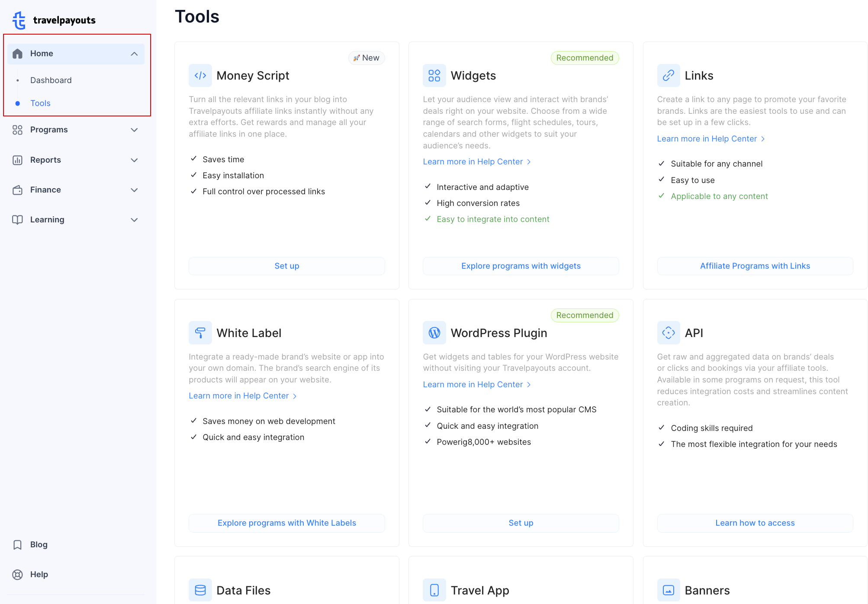The width and height of the screenshot is (868, 604).
Task: Click the Banners card title
Action: point(707,591)
